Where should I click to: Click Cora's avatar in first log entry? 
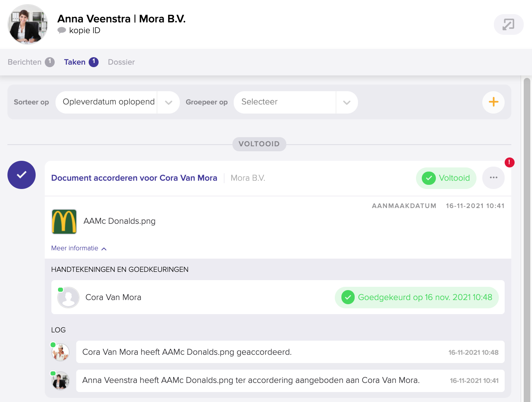point(60,352)
